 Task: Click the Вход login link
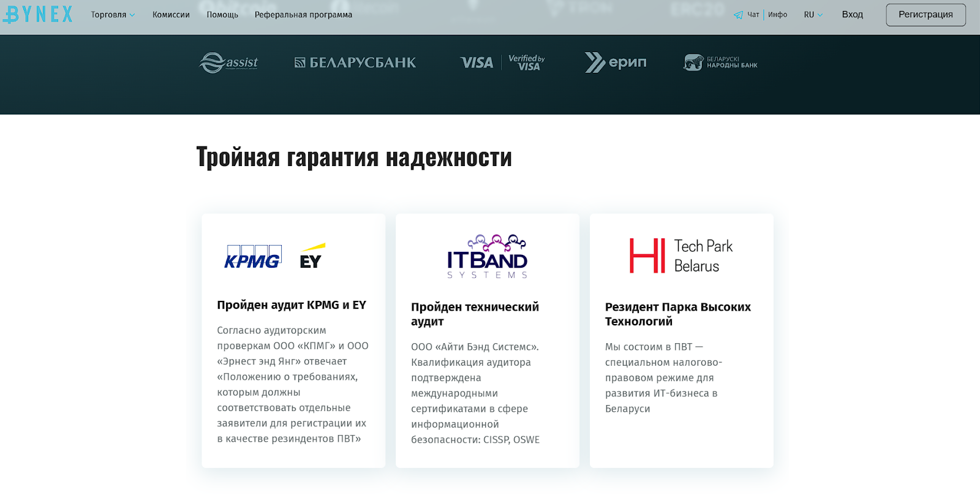852,15
